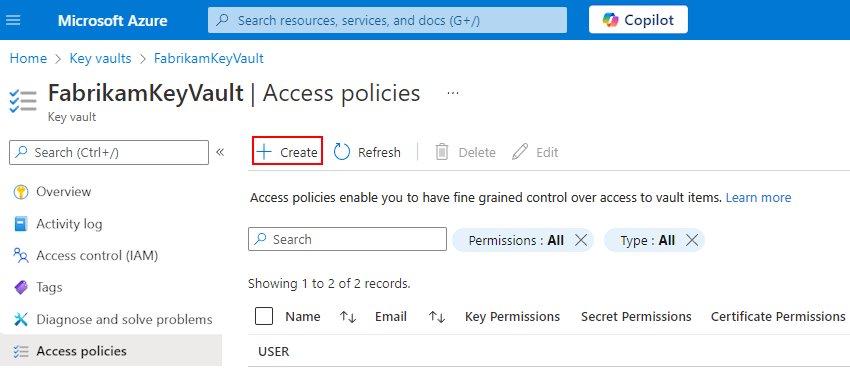The image size is (850, 370).
Task: Focus the access policies Search field
Action: point(347,239)
